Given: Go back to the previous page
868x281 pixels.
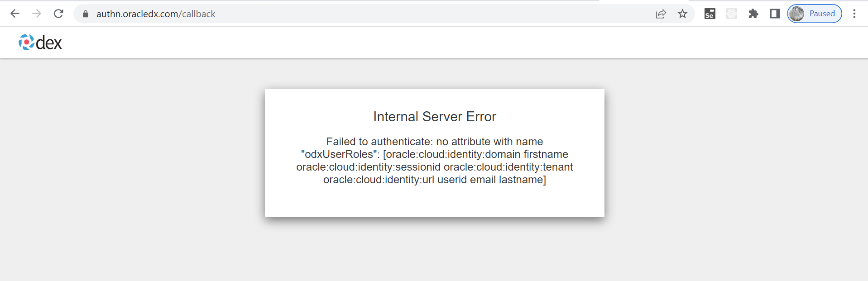Looking at the screenshot, I should tap(15, 14).
